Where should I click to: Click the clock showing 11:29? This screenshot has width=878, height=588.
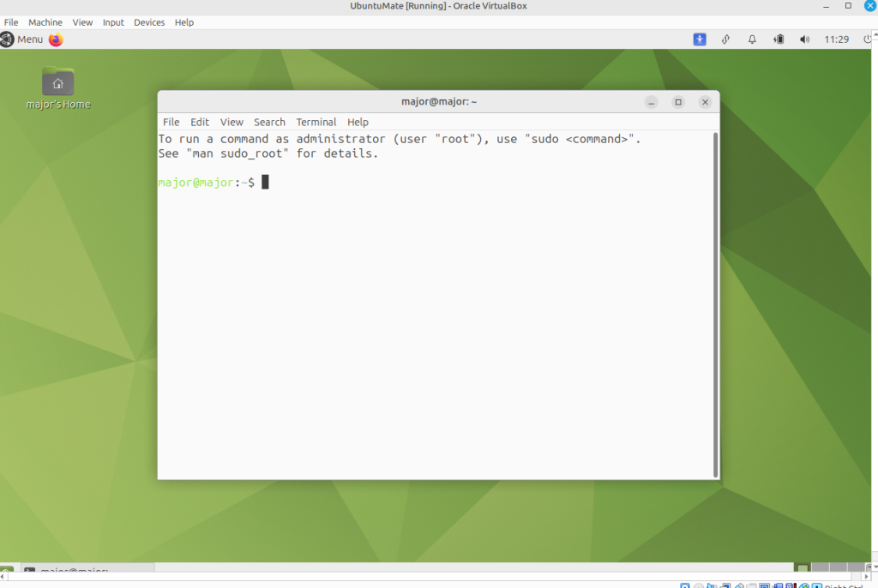[836, 39]
